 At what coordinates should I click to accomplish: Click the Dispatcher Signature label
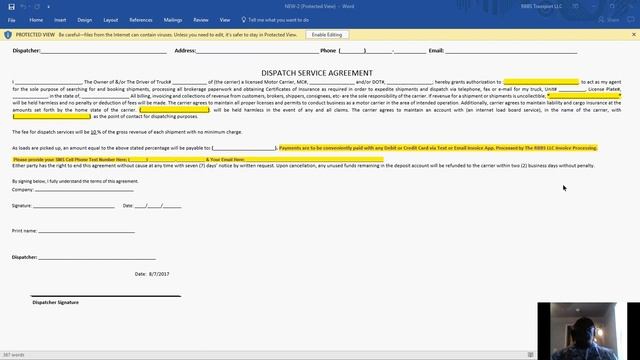click(56, 302)
